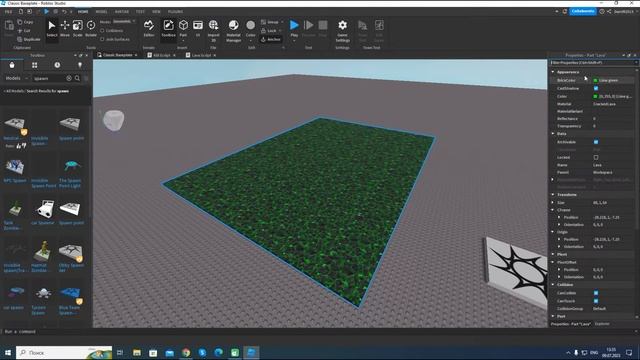The height and width of the screenshot is (360, 640).
Task: Open Toolbox Inventory grid tab
Action: tap(35, 65)
